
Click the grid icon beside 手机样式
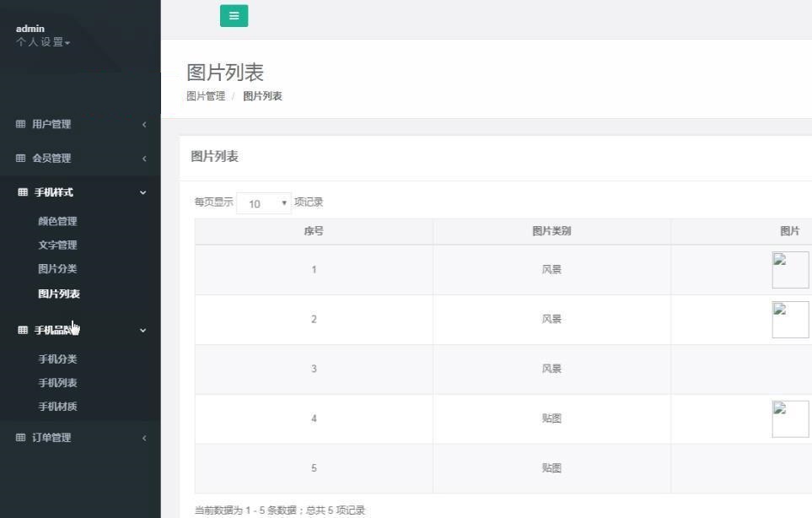tap(23, 192)
